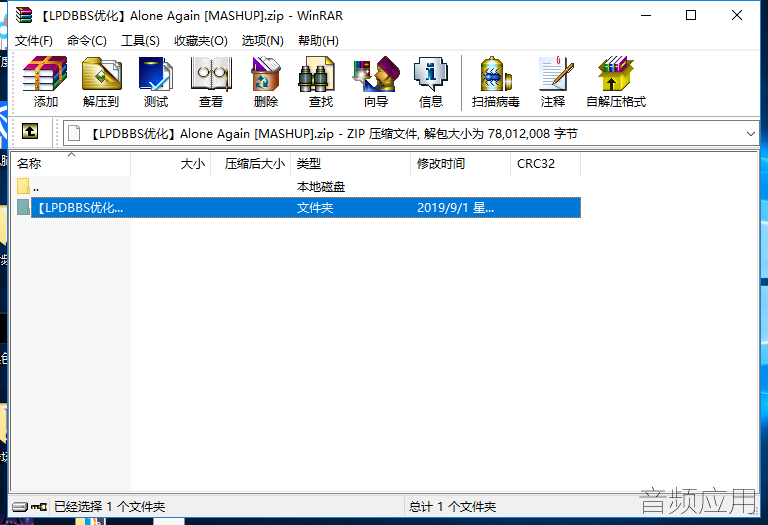Select the '..' parent row name
Viewport: 768px width, 525px height.
(x=36, y=187)
